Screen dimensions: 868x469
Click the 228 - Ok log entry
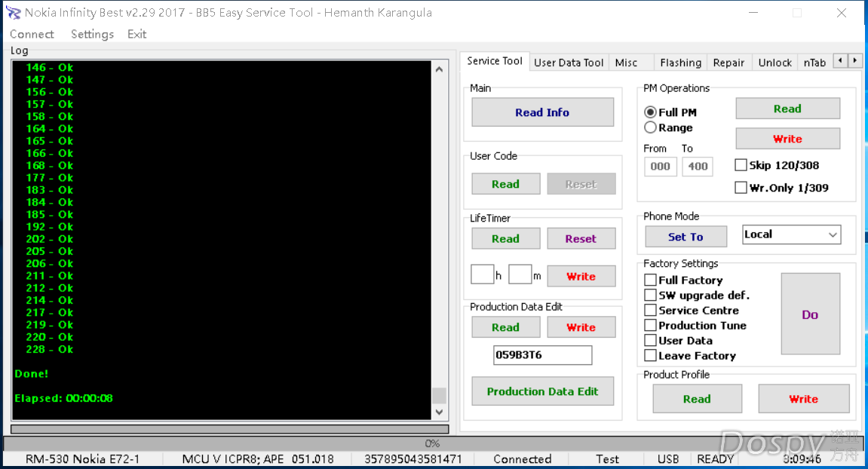tap(49, 349)
